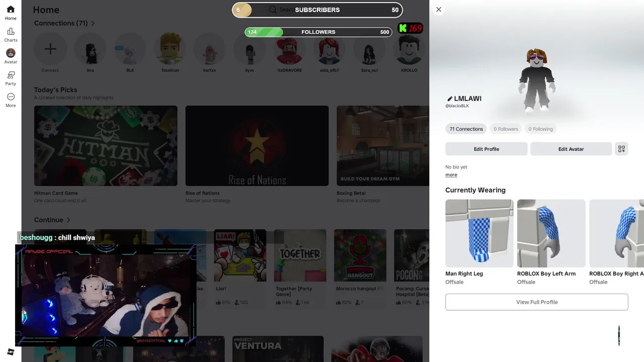
Task: Click the pencil icon next to LMLAWI
Action: coord(450,99)
